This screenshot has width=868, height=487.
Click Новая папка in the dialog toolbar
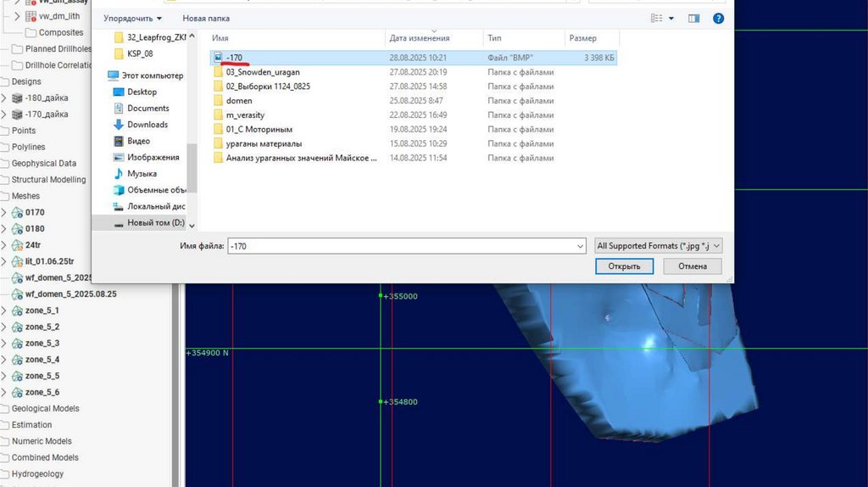pyautogui.click(x=206, y=18)
